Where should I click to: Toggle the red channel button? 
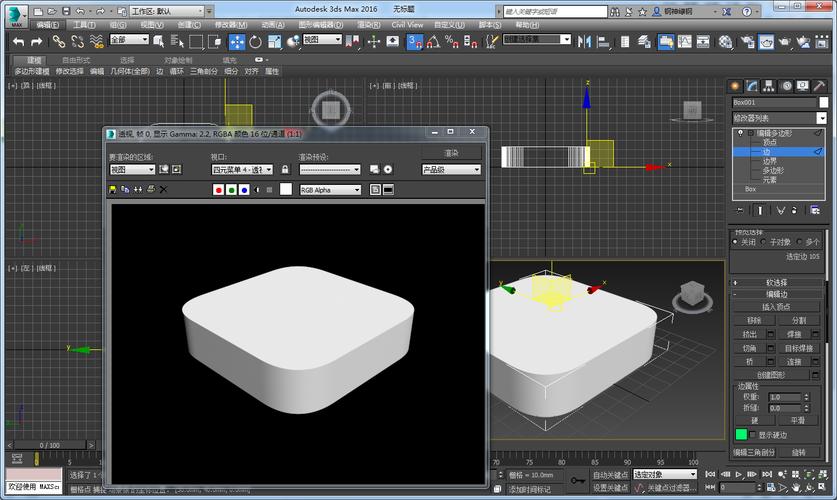tap(218, 189)
